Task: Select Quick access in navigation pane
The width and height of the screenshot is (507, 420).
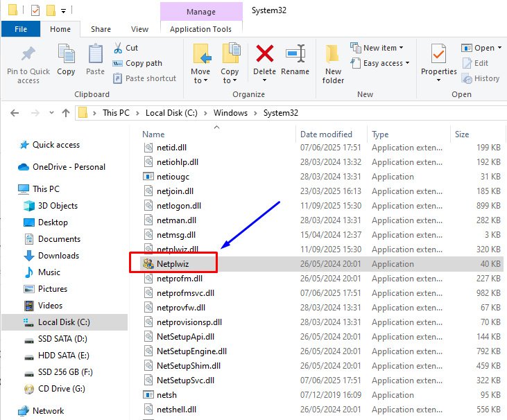Action: pyautogui.click(x=56, y=145)
